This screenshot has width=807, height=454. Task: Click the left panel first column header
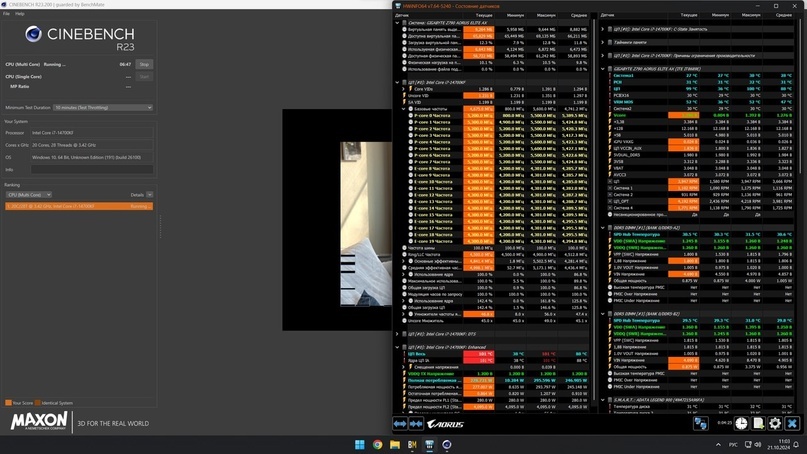tap(428, 15)
